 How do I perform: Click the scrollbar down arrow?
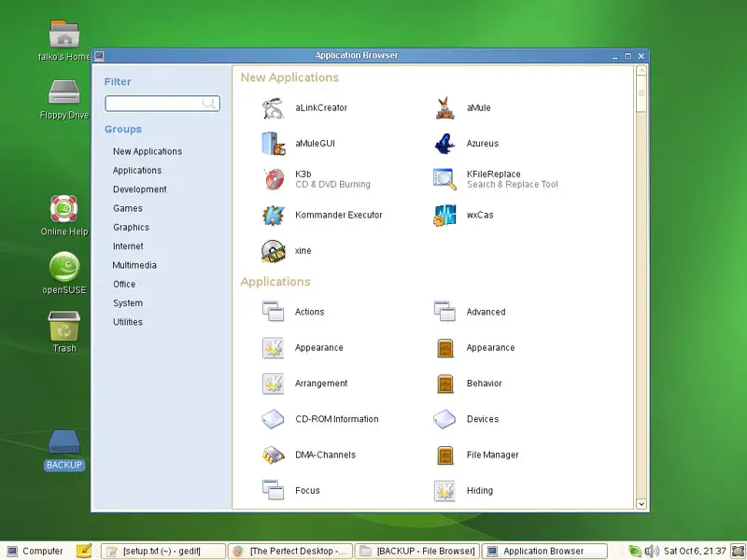point(641,503)
